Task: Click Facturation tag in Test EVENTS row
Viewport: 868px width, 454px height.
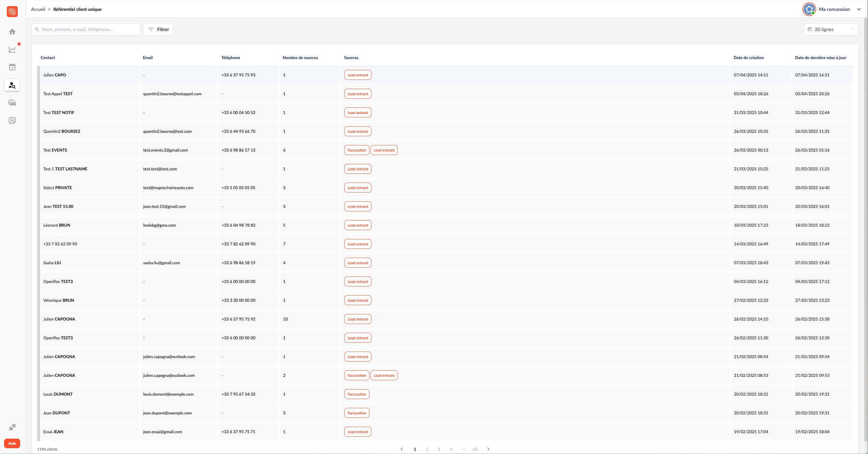Action: coord(357,150)
